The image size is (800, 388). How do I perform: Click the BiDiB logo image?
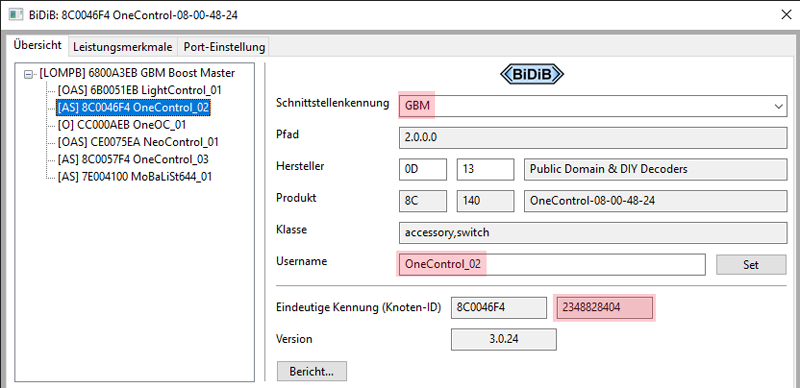tap(531, 75)
